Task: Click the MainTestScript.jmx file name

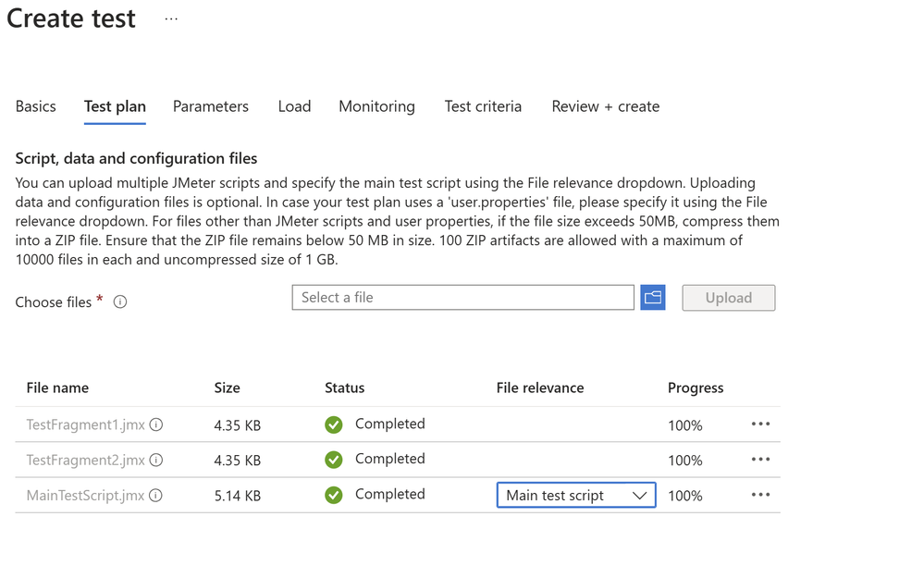Action: pyautogui.click(x=85, y=495)
